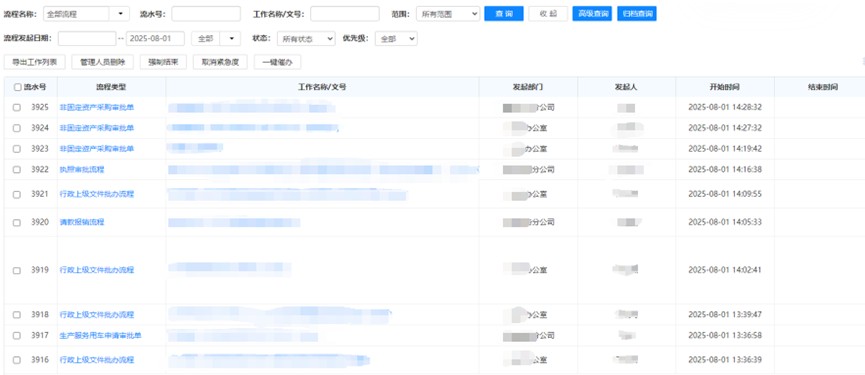Tick the select-all checkbox beside 流水号
The image size is (865, 375).
pos(18,87)
